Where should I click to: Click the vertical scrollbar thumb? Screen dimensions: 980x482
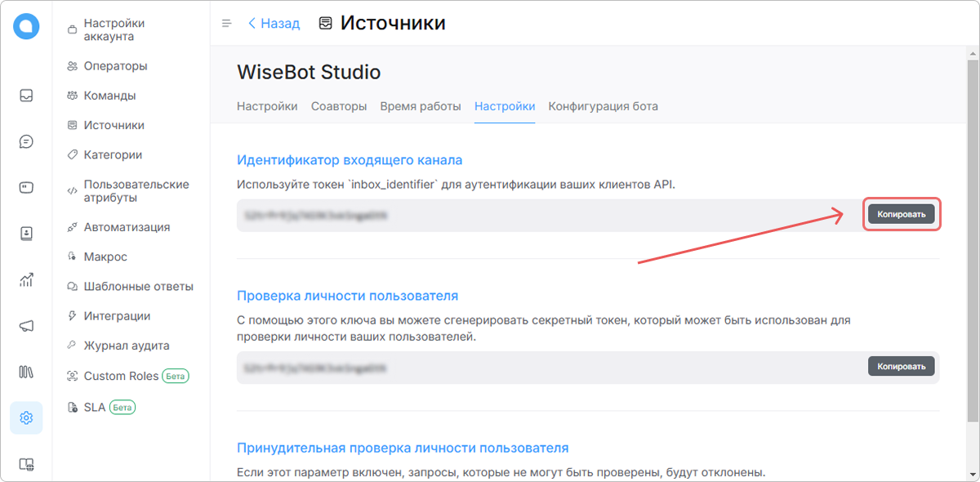973,241
